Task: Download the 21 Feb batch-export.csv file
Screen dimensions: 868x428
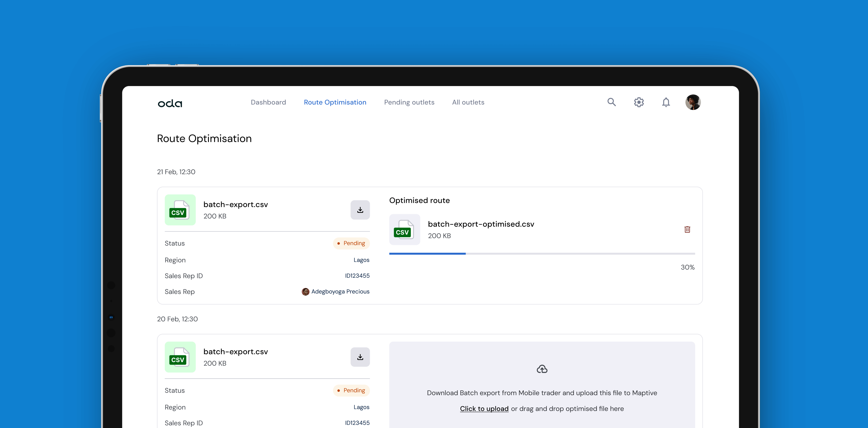Action: coord(360,210)
